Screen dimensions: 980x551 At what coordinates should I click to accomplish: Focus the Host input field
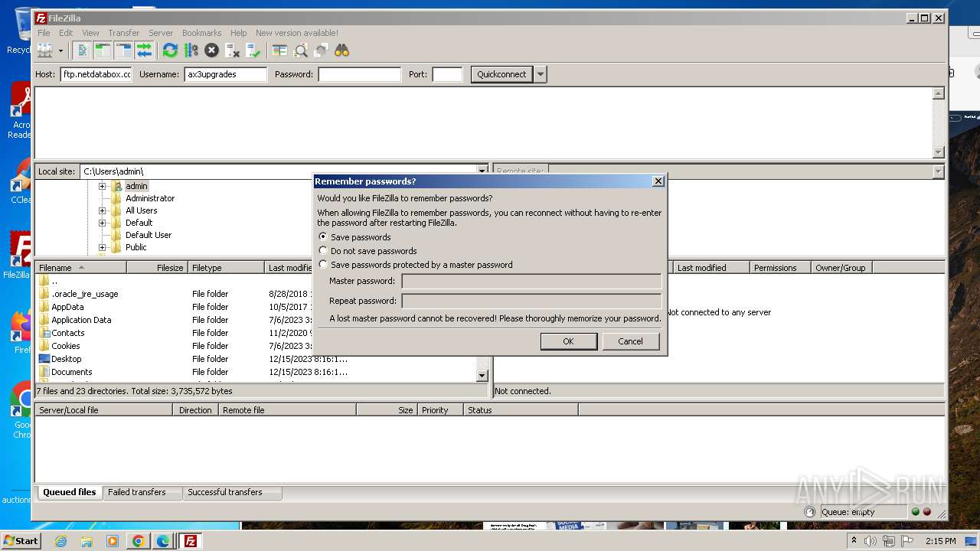[96, 74]
